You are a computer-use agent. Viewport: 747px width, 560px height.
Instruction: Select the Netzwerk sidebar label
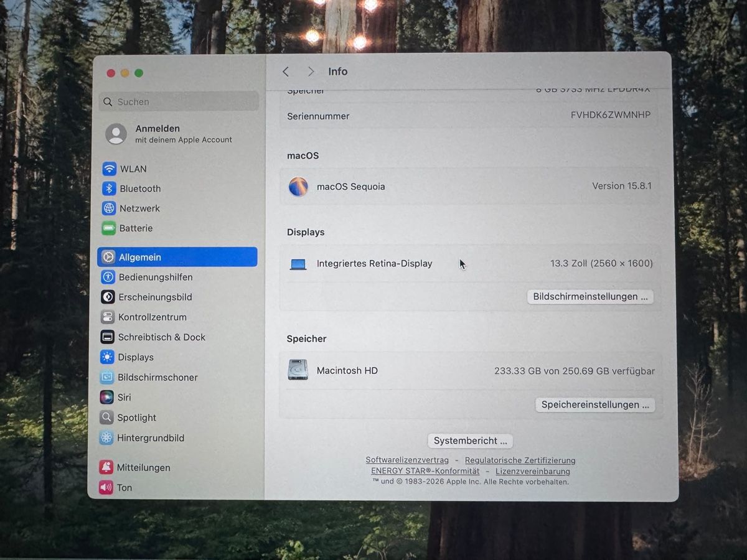(139, 208)
